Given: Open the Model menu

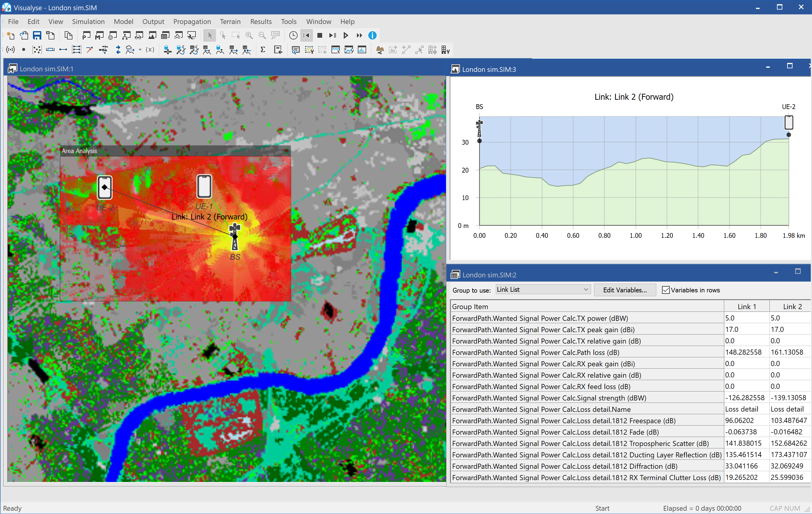Looking at the screenshot, I should (x=123, y=22).
